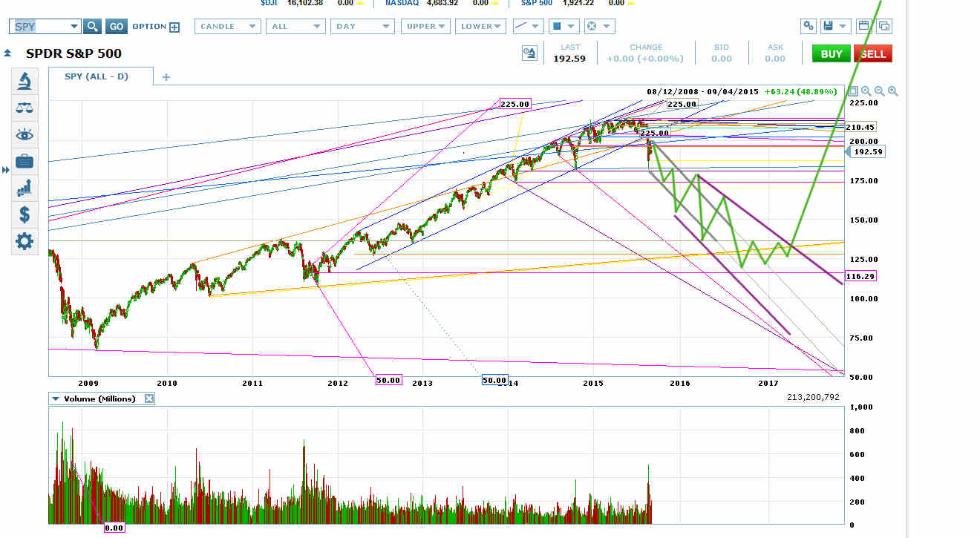
Task: Open the Volume (Millions) panel dropdown triangle
Action: (56, 398)
